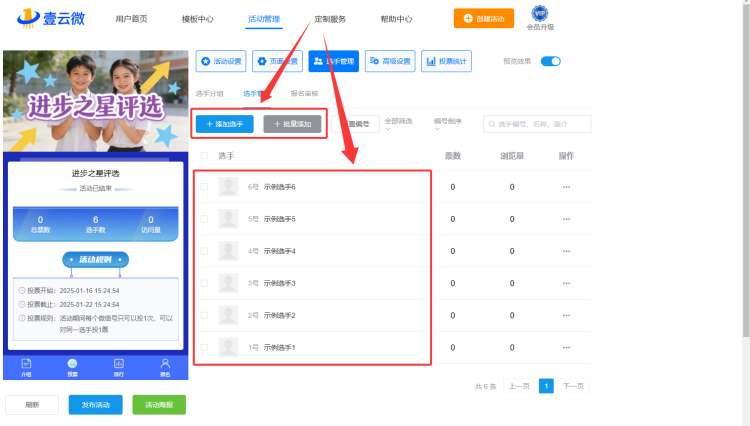This screenshot has width=750, height=426.
Task: Tap the 排行 icon in preview
Action: tap(119, 368)
